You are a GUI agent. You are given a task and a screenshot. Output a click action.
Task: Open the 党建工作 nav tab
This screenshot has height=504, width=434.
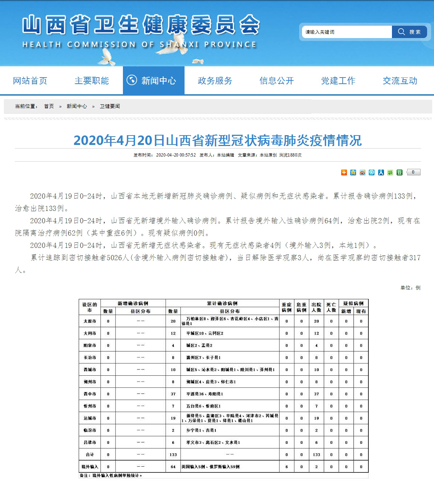[338, 81]
